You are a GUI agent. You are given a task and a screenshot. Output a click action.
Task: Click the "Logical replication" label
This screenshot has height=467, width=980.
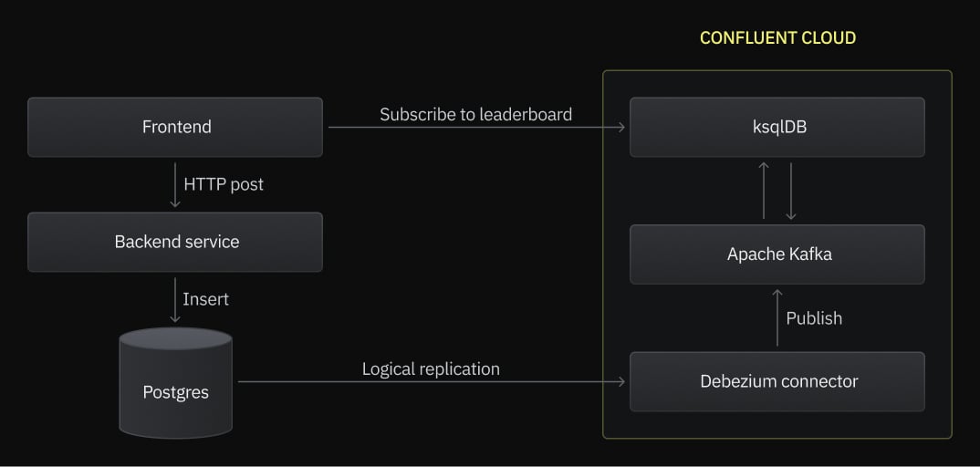pyautogui.click(x=431, y=368)
